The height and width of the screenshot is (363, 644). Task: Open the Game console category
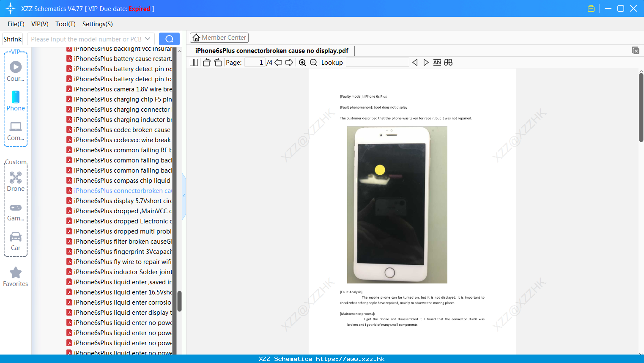click(16, 207)
